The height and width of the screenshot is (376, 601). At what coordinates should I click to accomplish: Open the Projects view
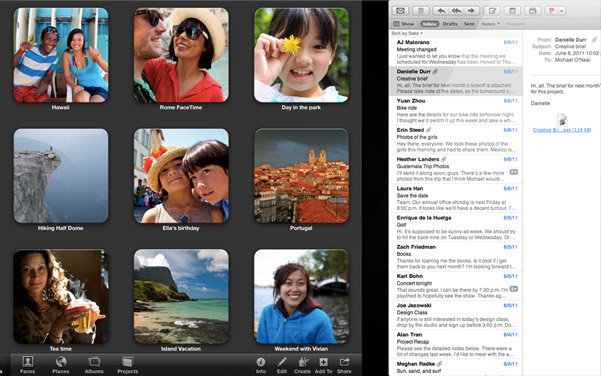pyautogui.click(x=128, y=365)
